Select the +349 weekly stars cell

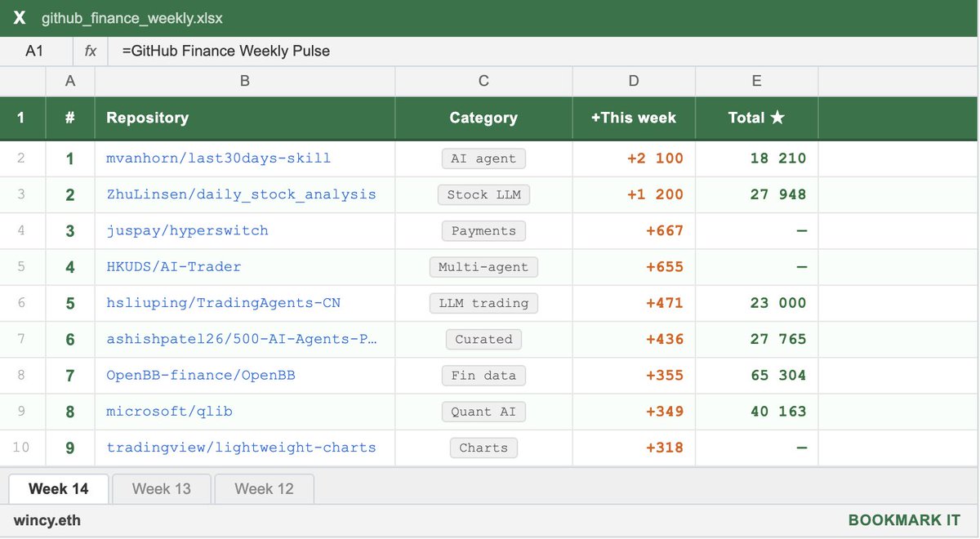point(634,411)
